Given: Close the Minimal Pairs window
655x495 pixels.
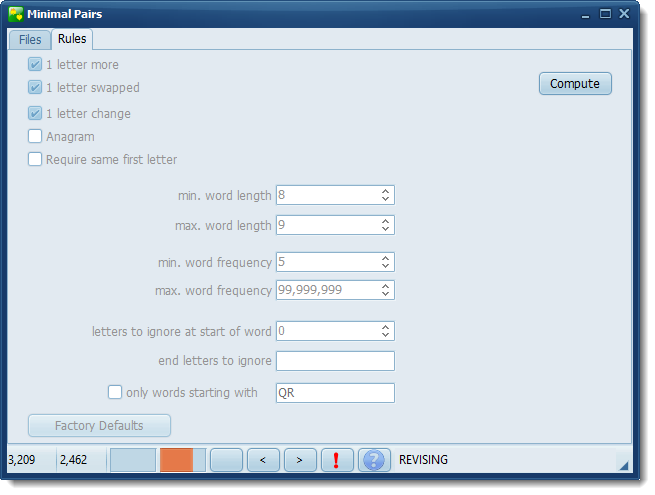Looking at the screenshot, I should click(624, 14).
